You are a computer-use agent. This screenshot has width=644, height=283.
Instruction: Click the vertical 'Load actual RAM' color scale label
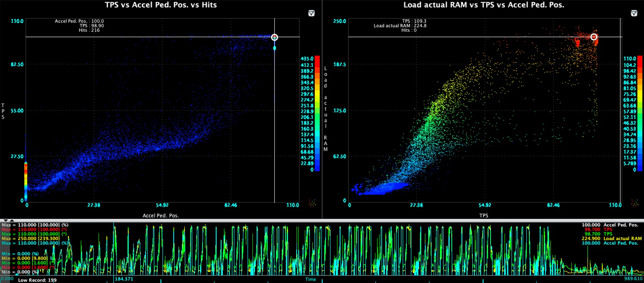coord(325,109)
